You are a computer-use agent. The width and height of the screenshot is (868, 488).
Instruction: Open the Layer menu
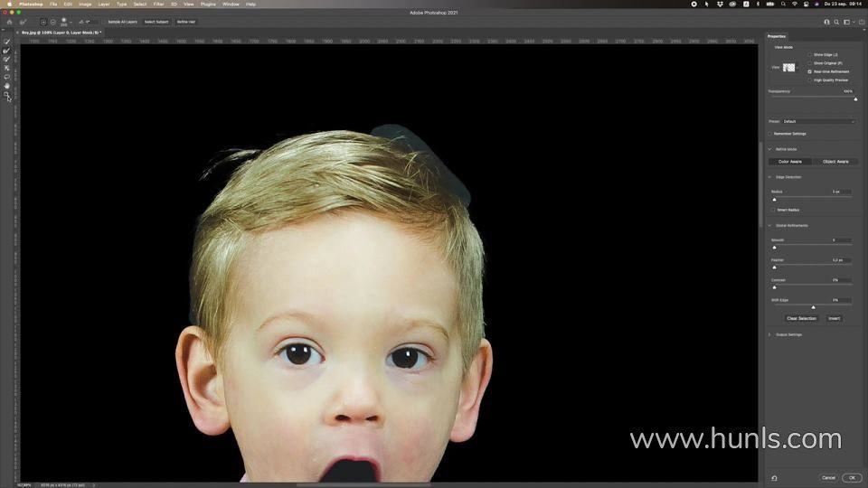103,4
